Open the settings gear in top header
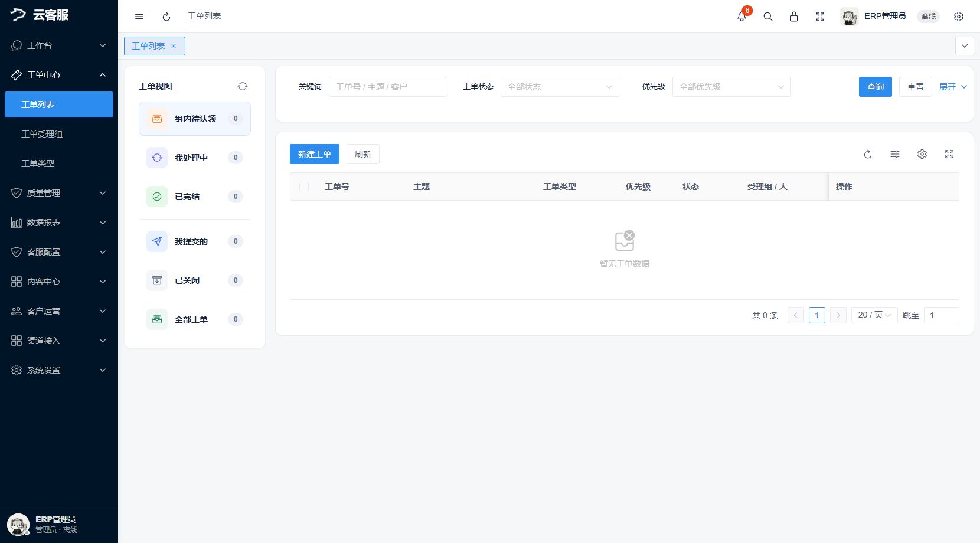980x543 pixels. point(959,17)
